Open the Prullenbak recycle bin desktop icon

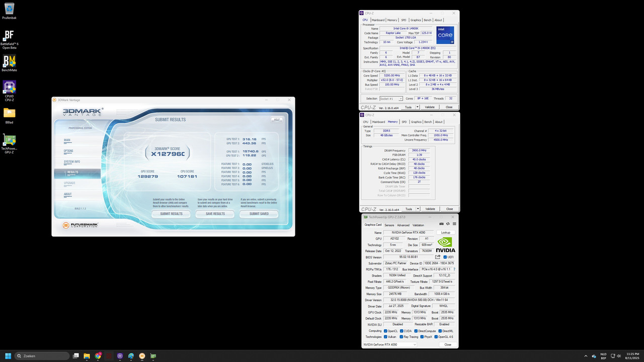[x=9, y=11]
